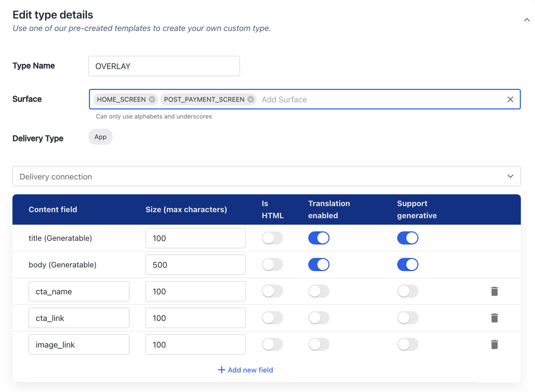
Task: Collapse the Edit type details section
Action: [527, 20]
